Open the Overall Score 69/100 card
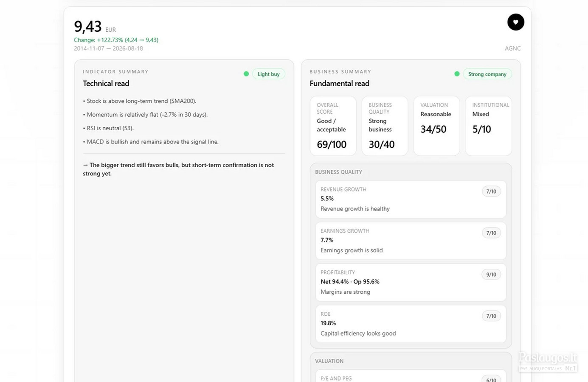The image size is (588, 382). click(333, 126)
